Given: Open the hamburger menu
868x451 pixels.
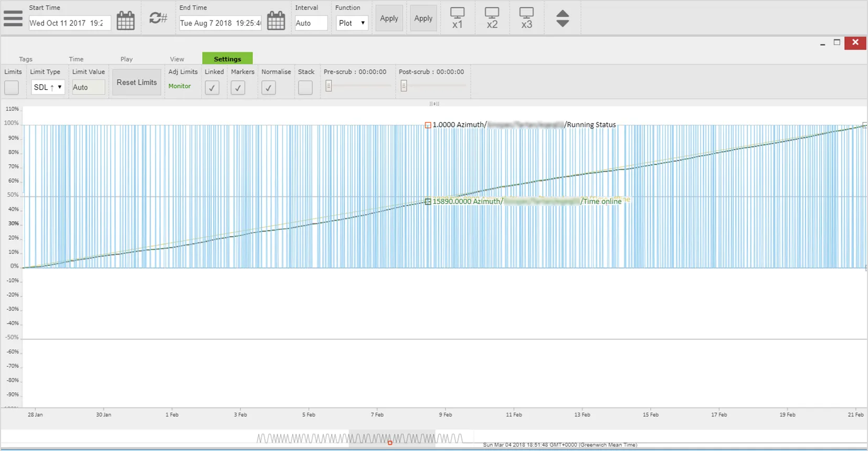Looking at the screenshot, I should 13,18.
